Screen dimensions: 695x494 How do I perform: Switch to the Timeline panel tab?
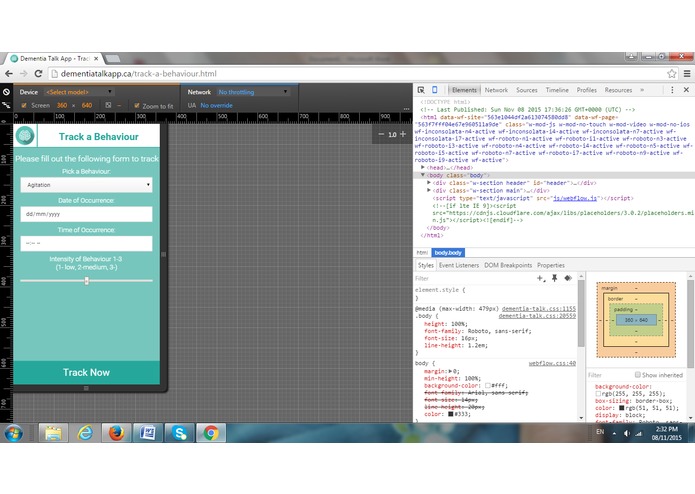(557, 90)
